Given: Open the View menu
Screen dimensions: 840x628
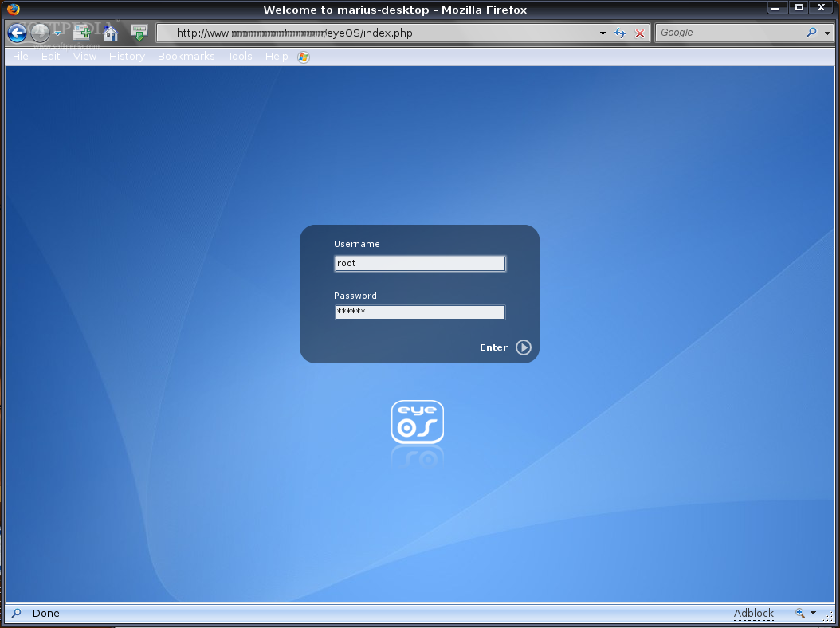Looking at the screenshot, I should pyautogui.click(x=84, y=57).
